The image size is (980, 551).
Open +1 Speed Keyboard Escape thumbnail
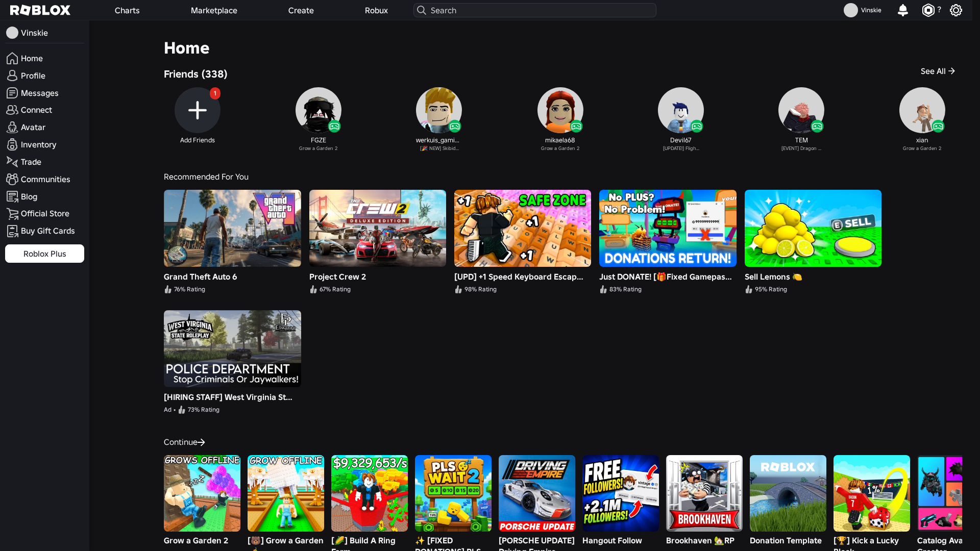click(x=523, y=228)
